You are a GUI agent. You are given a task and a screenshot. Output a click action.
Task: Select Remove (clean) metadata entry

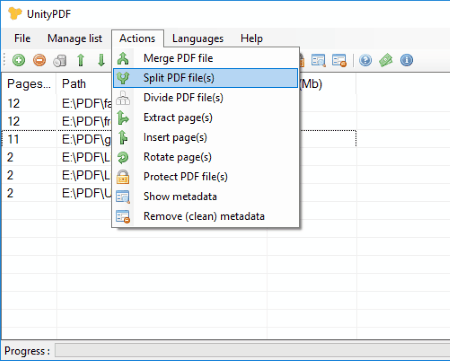tap(205, 216)
